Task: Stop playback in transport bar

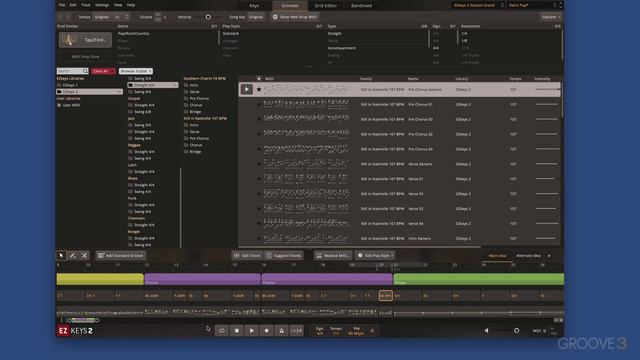Action: [237, 331]
